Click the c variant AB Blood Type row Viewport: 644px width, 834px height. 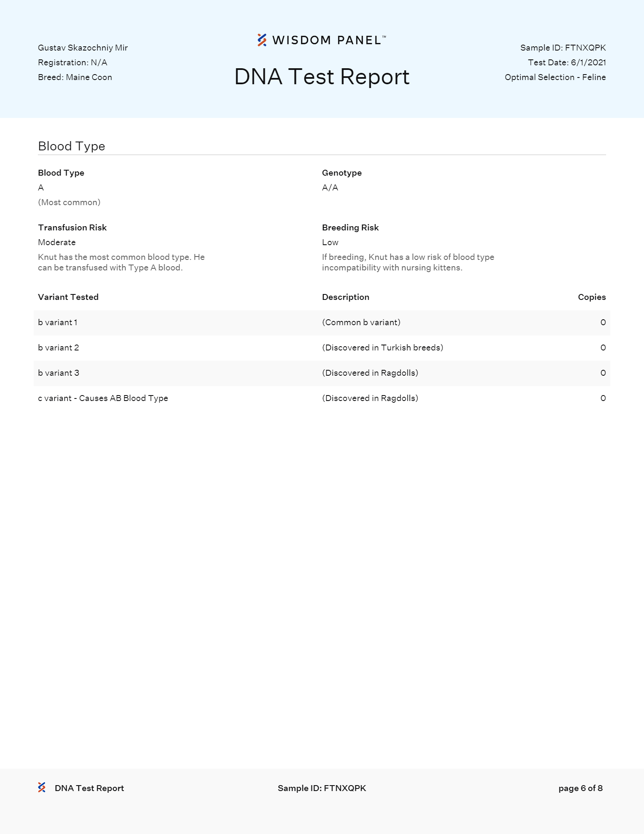pyautogui.click(x=103, y=398)
